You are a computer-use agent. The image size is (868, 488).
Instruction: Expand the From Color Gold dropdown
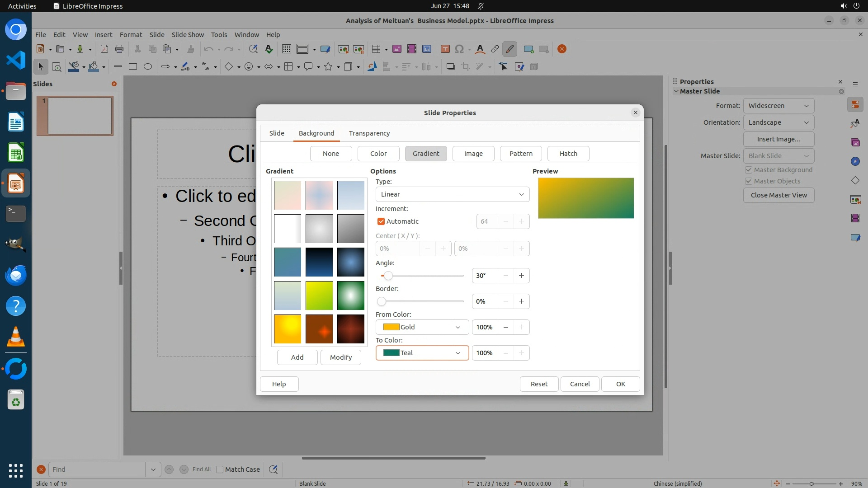tap(421, 327)
